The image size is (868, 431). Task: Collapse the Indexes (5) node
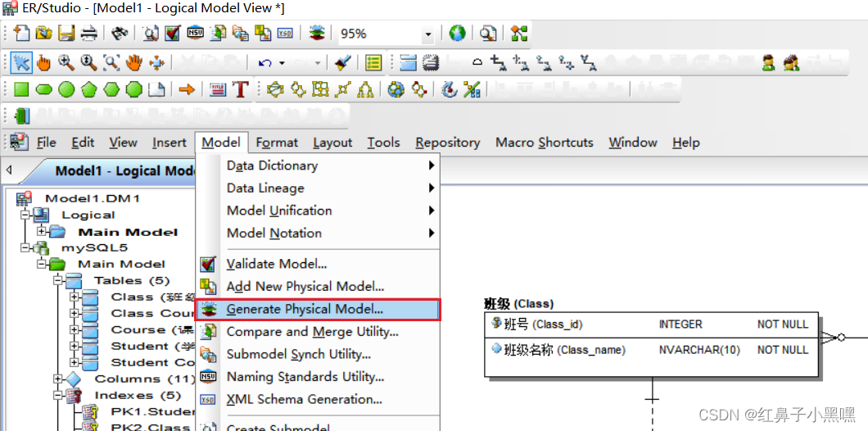[57, 395]
